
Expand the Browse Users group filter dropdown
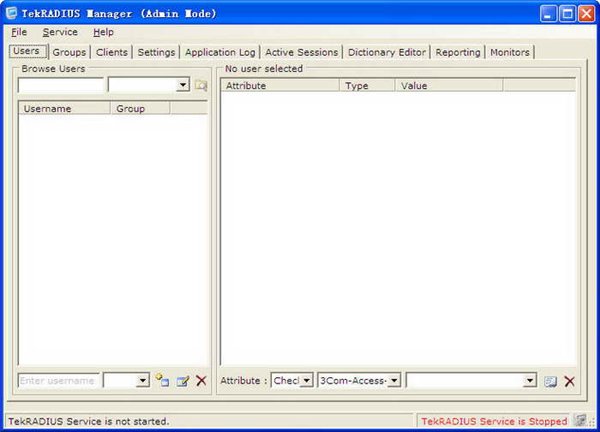point(183,85)
